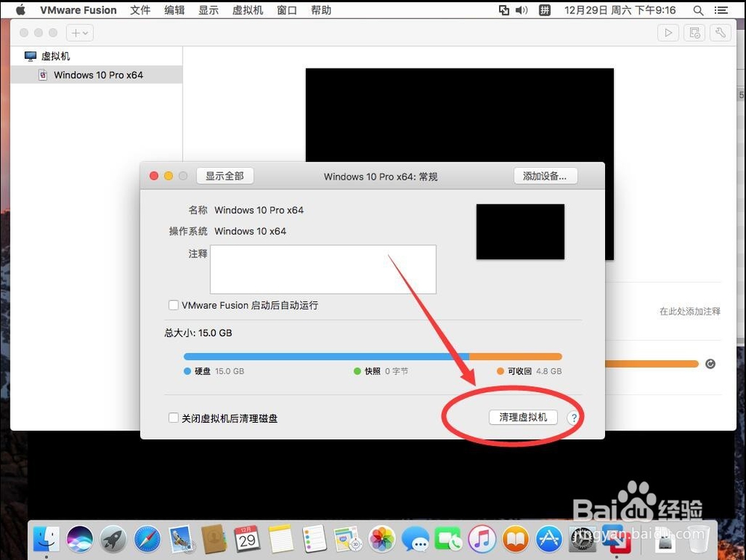Open the help question mark button
The width and height of the screenshot is (746, 560).
[x=574, y=418]
